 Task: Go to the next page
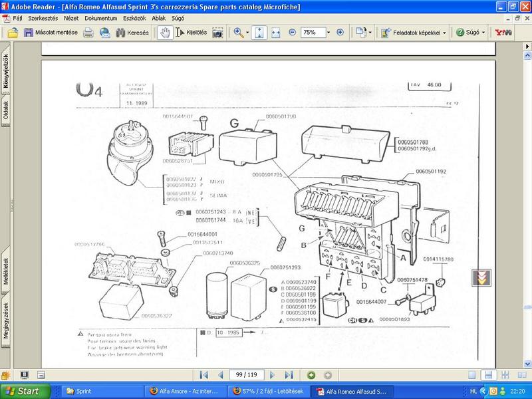[272, 375]
